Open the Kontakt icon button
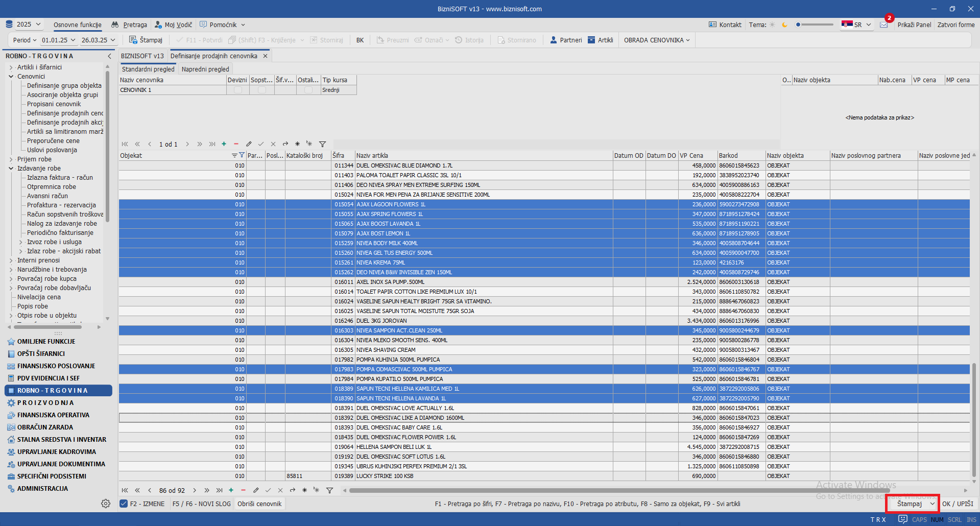 click(712, 25)
